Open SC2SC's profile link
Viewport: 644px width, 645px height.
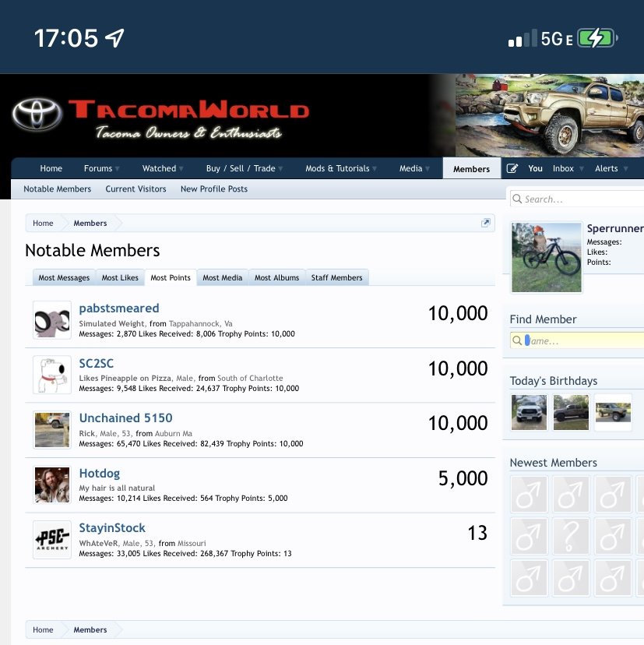point(97,363)
